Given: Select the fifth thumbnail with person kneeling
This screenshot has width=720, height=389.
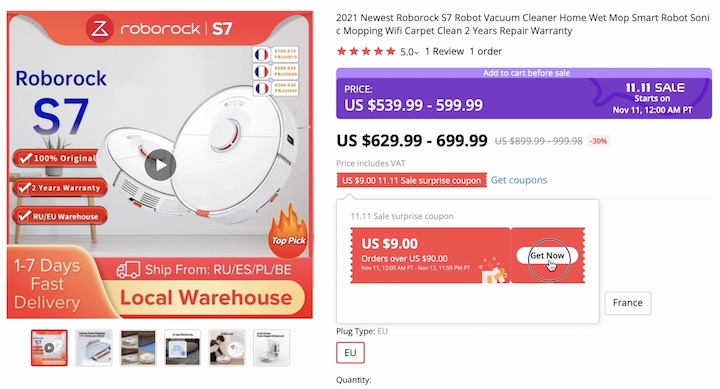Looking at the screenshot, I should click(227, 348).
